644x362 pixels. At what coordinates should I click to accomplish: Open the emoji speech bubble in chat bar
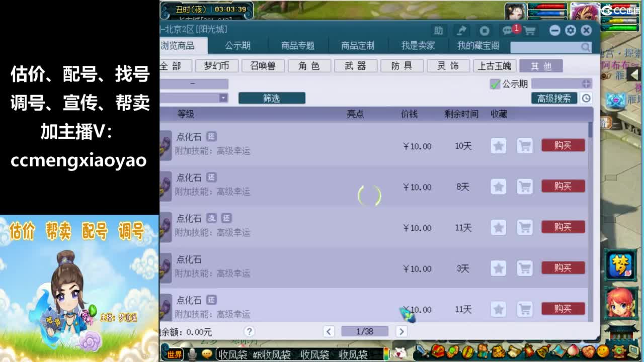[207, 354]
